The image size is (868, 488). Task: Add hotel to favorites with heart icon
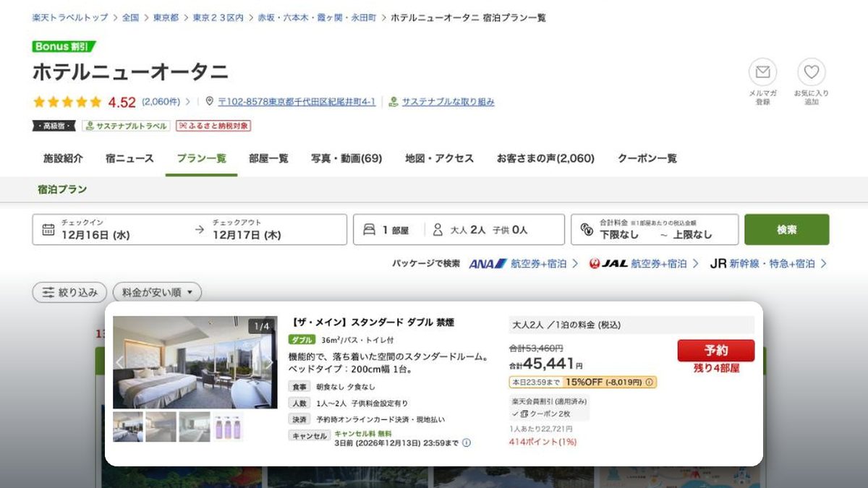(812, 72)
